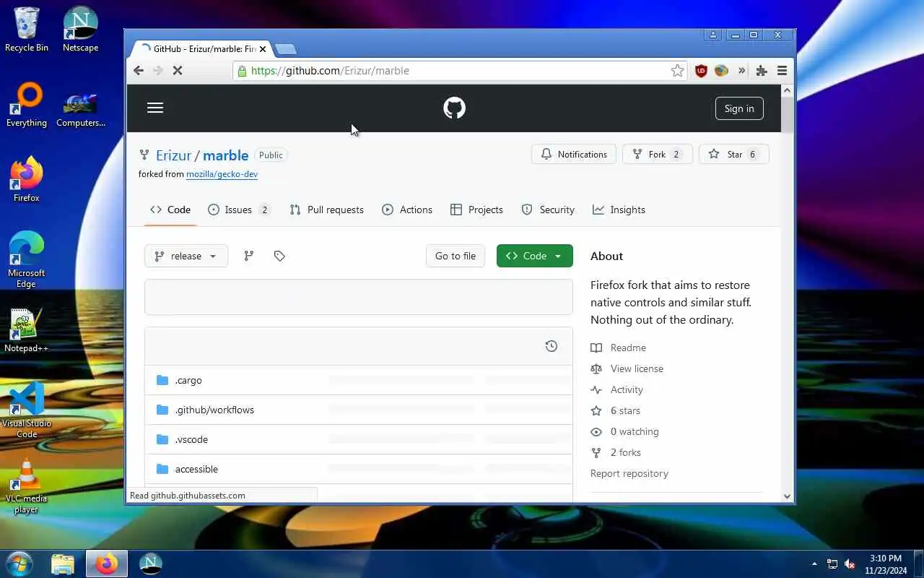Fork the repository with Fork button
The width and height of the screenshot is (924, 578).
coord(657,154)
